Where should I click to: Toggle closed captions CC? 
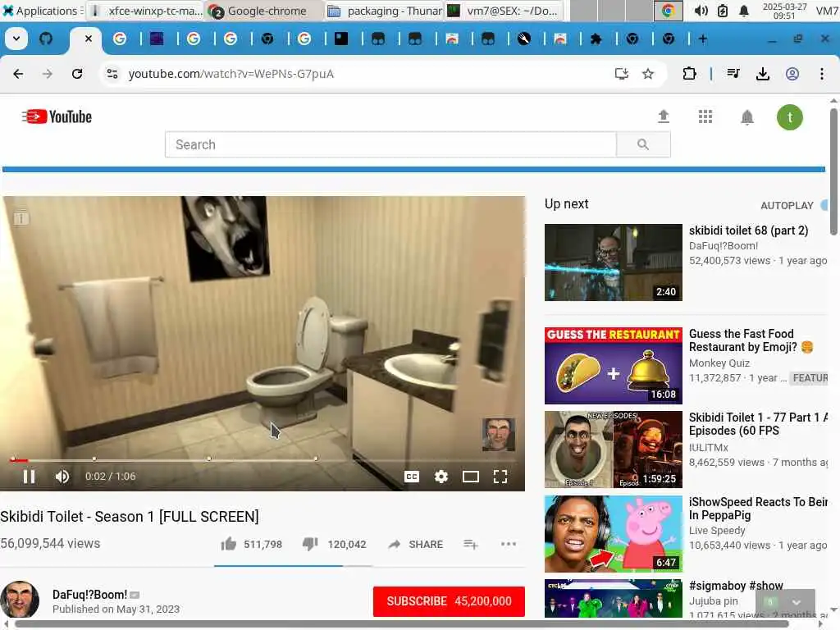pyautogui.click(x=412, y=477)
